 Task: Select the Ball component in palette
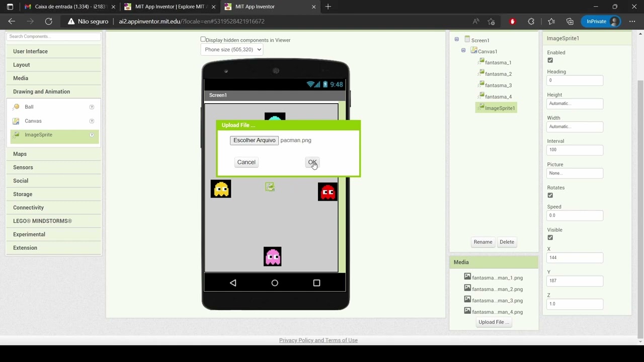29,107
